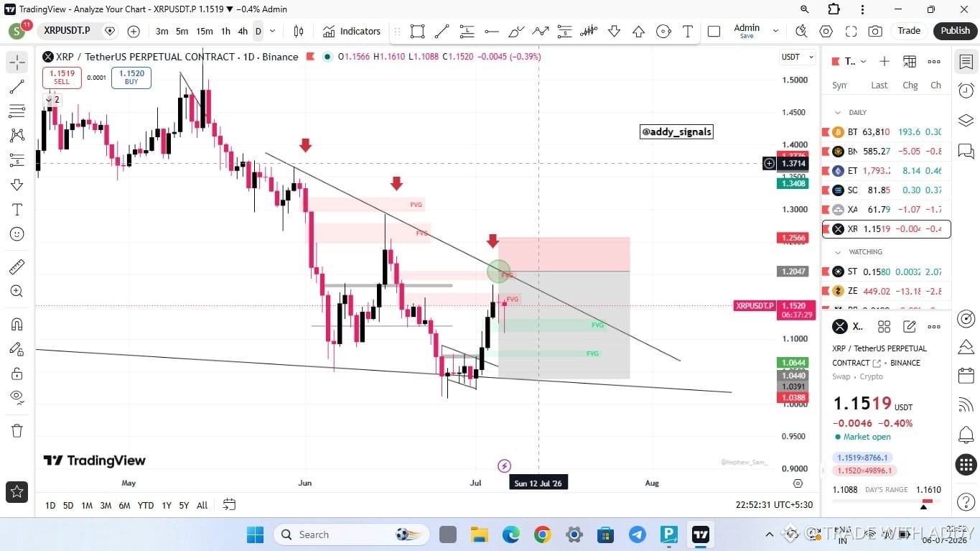
Task: Select the crosshair cursor tool
Action: pos(17,62)
